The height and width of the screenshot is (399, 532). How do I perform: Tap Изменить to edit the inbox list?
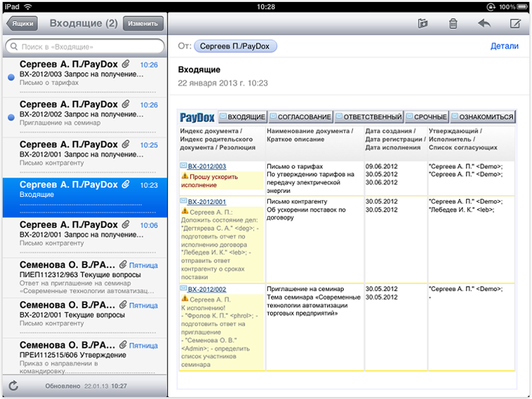(x=142, y=23)
